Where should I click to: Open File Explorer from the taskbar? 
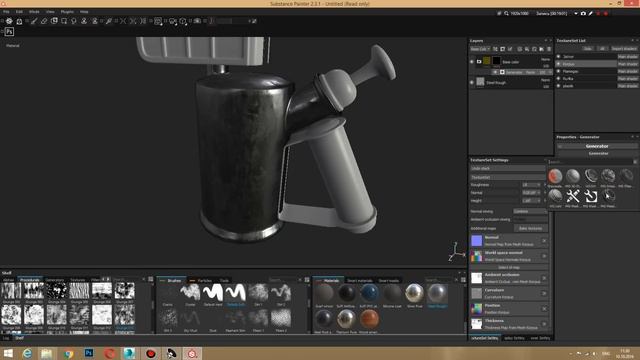(x=47, y=353)
